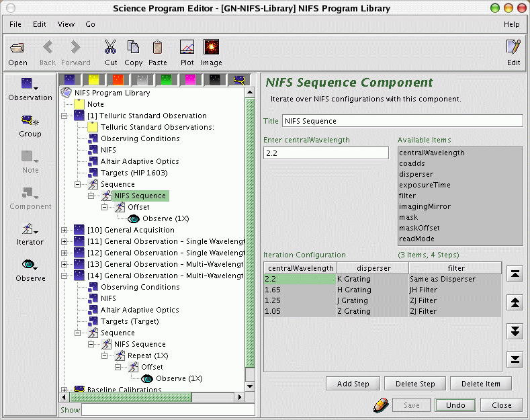Toggle the black filter button
Screen dimensions: 530x420
[215, 80]
